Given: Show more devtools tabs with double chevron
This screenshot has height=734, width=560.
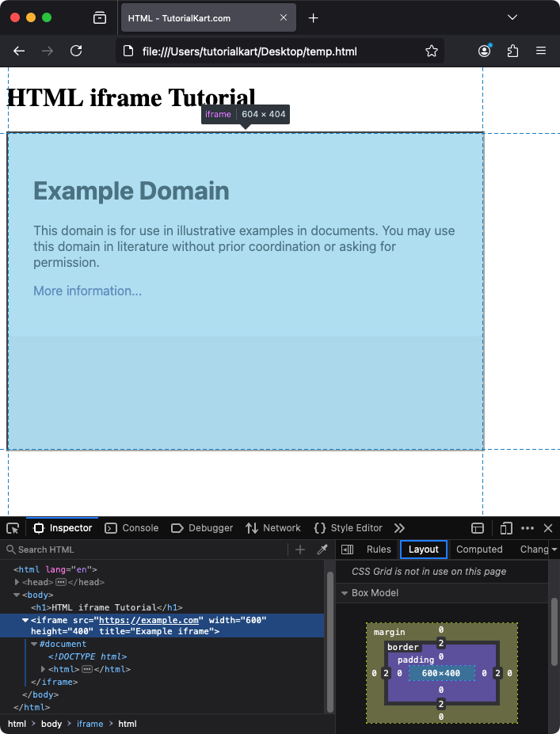Looking at the screenshot, I should [x=399, y=528].
